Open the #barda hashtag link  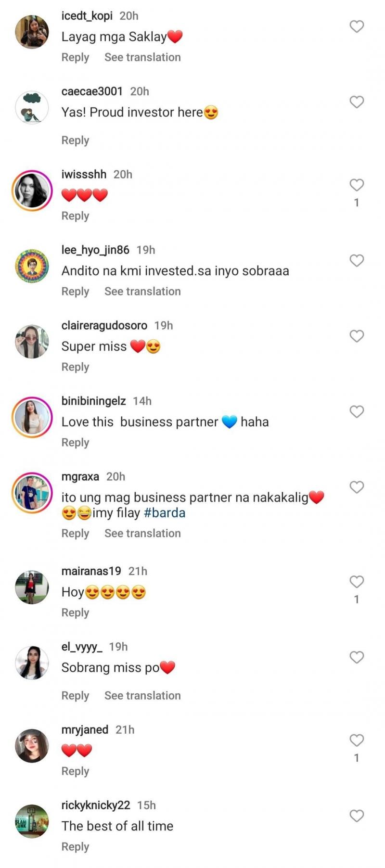(x=165, y=513)
